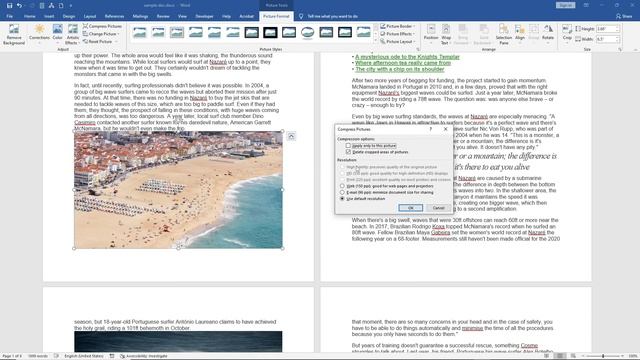The height and width of the screenshot is (360, 640).
Task: Switch to the Insert tab
Action: click(49, 16)
